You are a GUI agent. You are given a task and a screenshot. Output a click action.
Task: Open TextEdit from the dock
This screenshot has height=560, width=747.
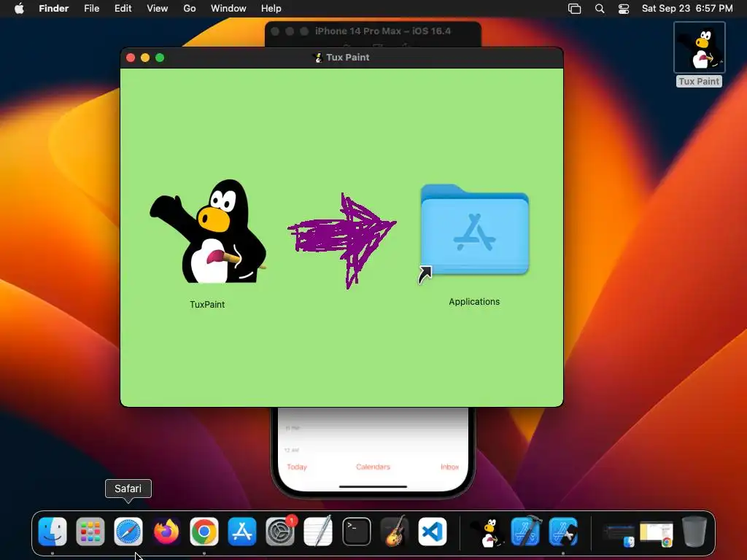coord(318,532)
